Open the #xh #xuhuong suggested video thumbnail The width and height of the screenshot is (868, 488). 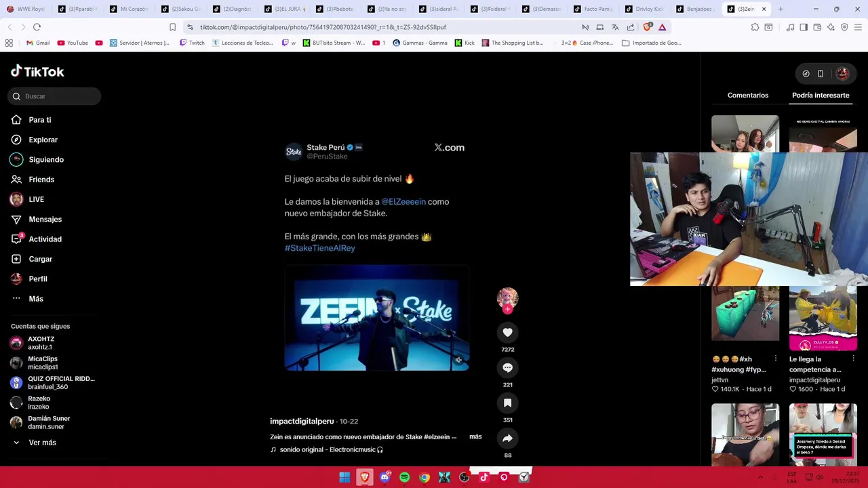tap(745, 313)
